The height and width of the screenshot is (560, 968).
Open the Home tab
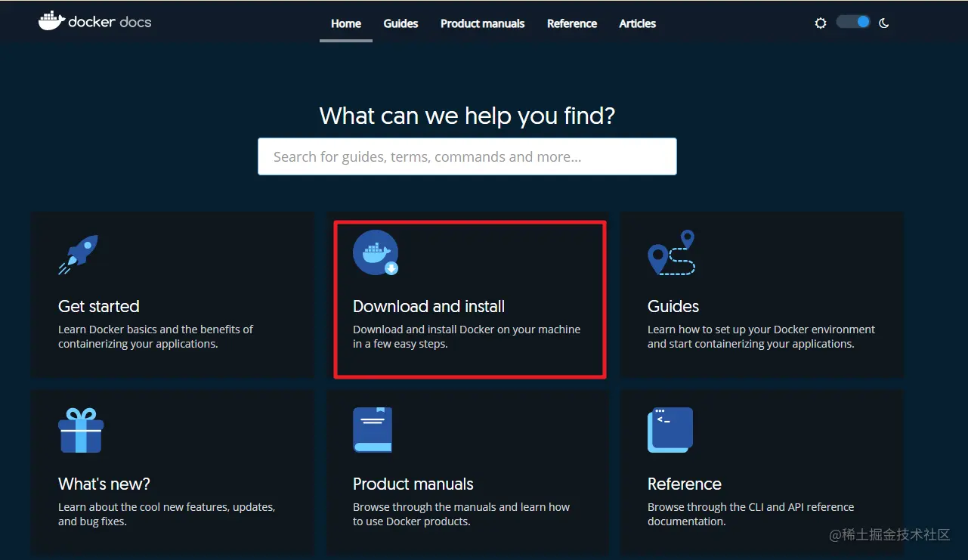346,23
